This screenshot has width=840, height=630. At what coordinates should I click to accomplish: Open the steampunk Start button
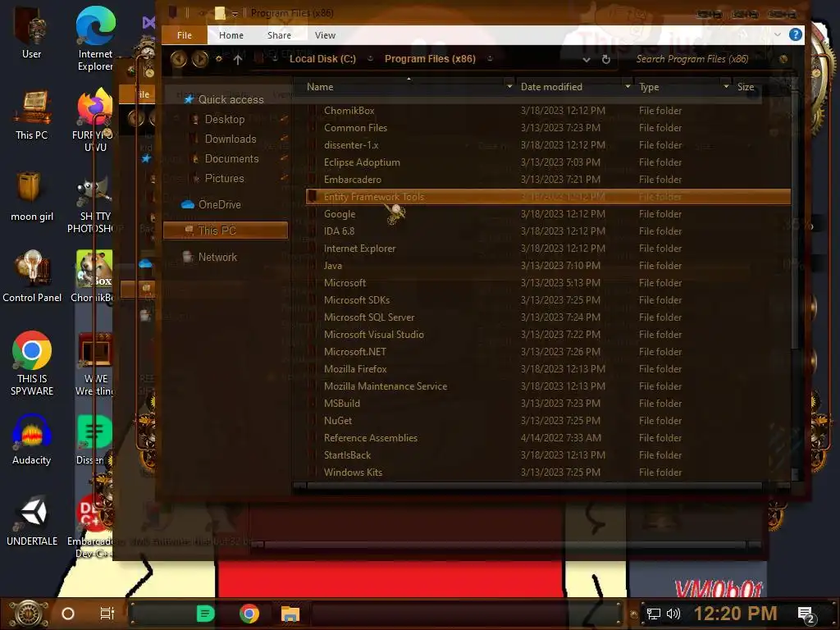[29, 614]
